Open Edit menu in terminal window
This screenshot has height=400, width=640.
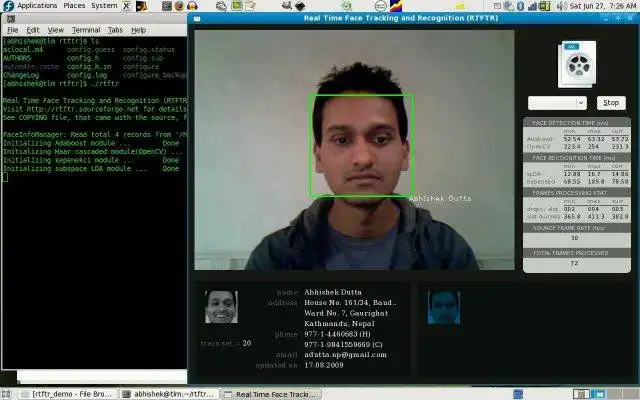33,30
